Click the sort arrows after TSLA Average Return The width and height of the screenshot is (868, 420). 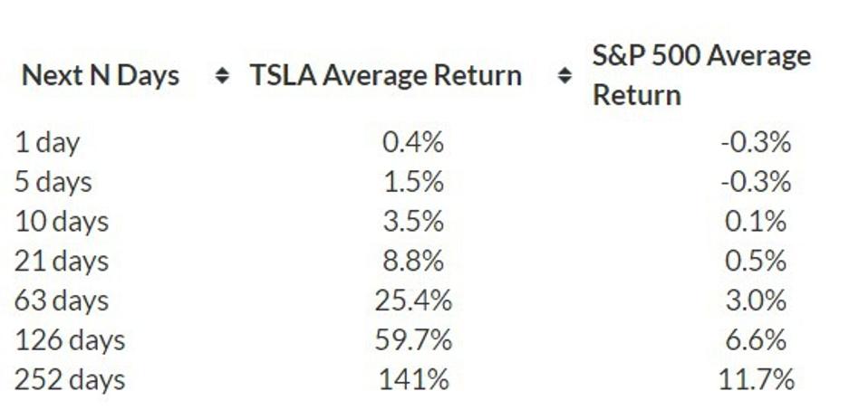tap(564, 76)
